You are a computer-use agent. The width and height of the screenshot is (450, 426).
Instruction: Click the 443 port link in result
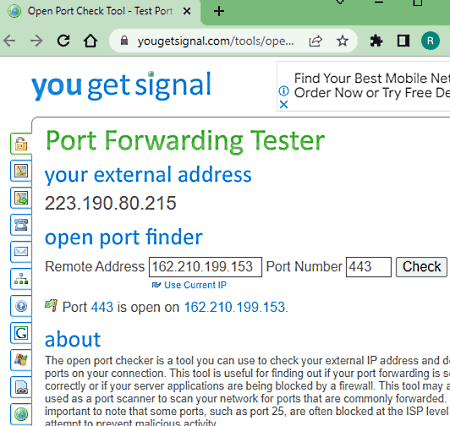(x=102, y=307)
